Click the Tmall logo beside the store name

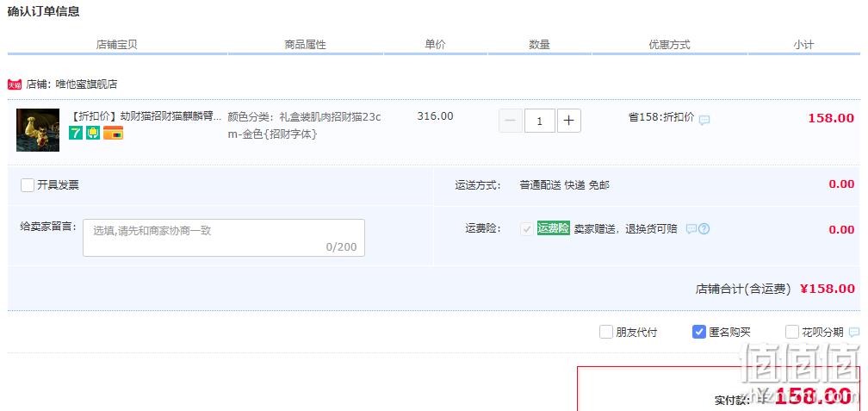click(15, 84)
